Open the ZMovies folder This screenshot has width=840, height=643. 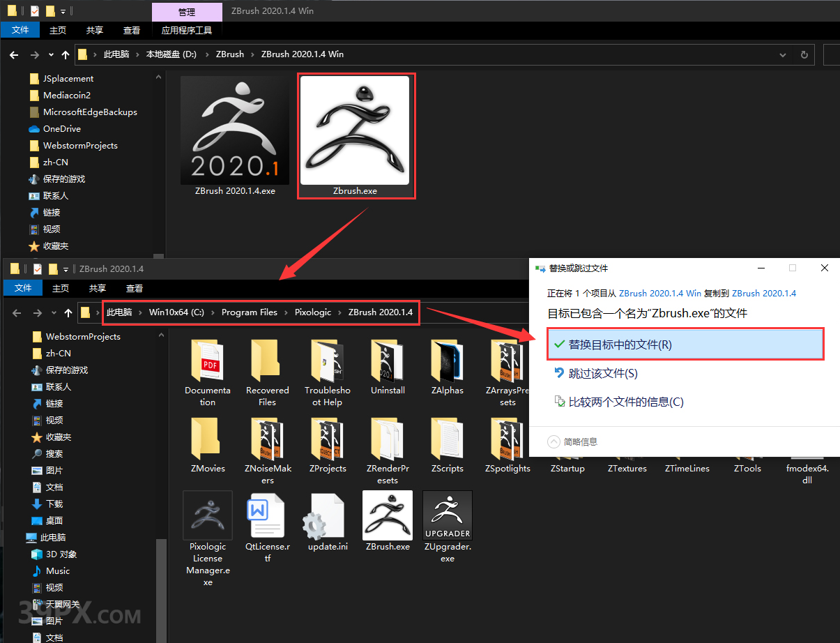click(x=207, y=446)
